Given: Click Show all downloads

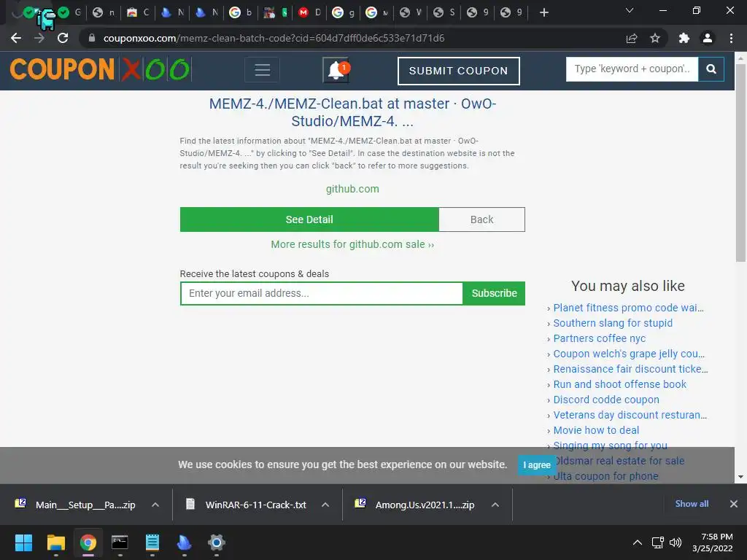Looking at the screenshot, I should pos(692,504).
